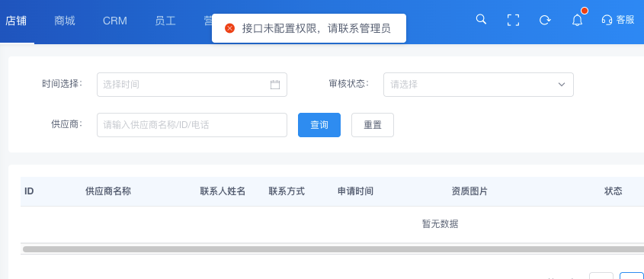Click 联系人姓名 column header
Viewport: 644px width, 279px height.
click(223, 191)
